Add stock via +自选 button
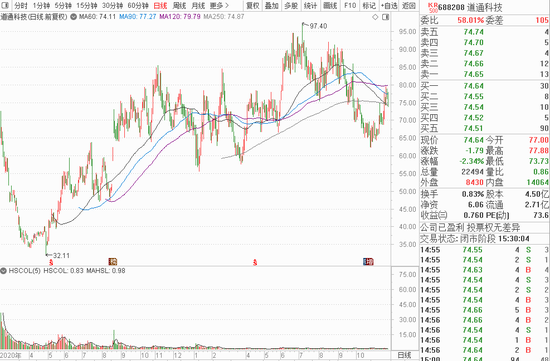The image size is (550, 361). 389,6
